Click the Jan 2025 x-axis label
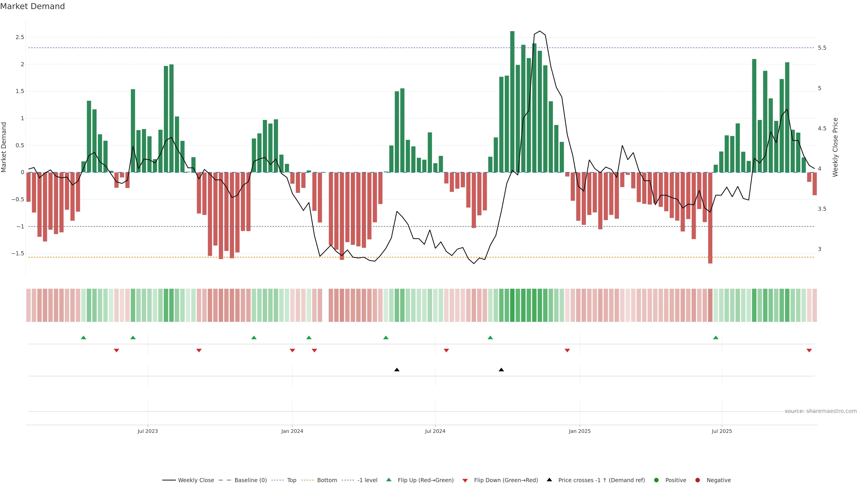Screen dimensions: 868x488 580,432
